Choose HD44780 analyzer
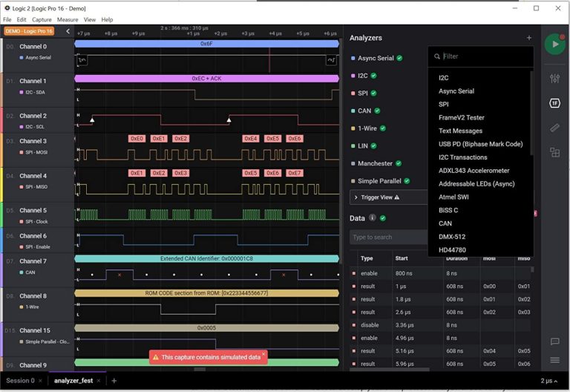The height and width of the screenshot is (392, 570). (452, 249)
